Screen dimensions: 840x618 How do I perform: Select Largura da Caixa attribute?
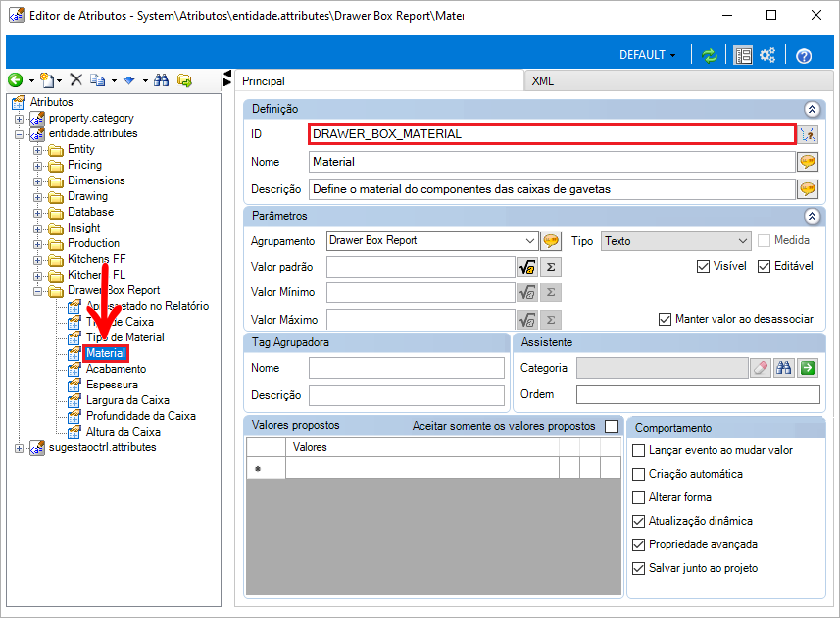pos(127,400)
